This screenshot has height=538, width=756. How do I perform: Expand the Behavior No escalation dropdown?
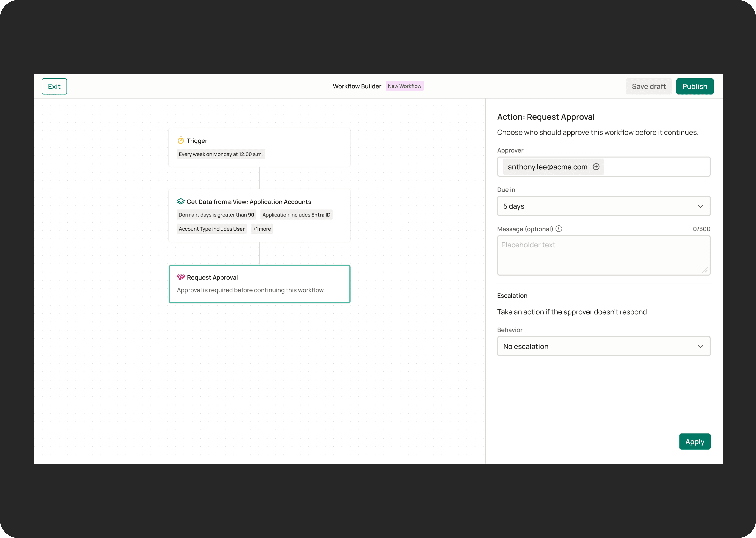tap(603, 346)
